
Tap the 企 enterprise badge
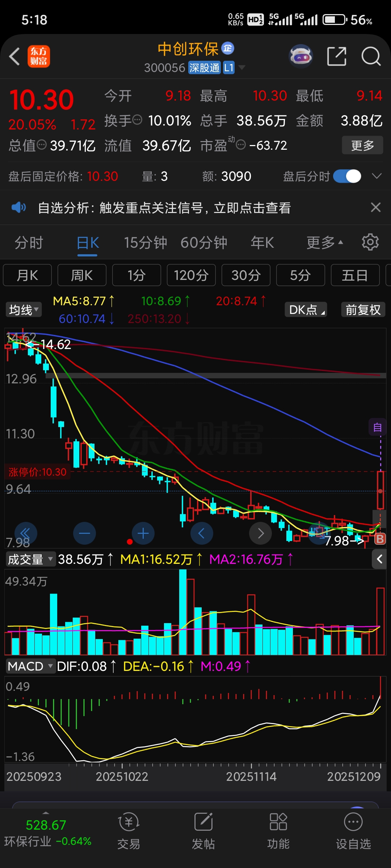click(x=228, y=48)
